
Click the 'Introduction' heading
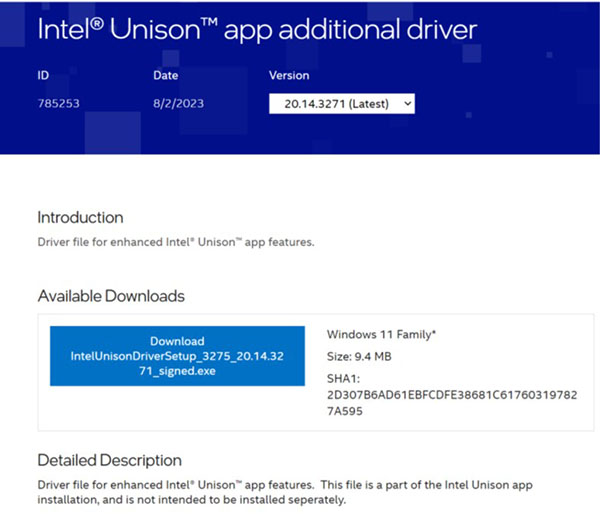[80, 217]
